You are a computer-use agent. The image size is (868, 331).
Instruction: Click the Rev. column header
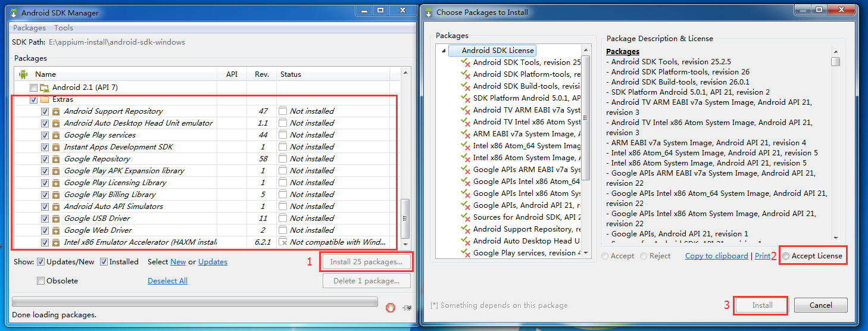[262, 74]
